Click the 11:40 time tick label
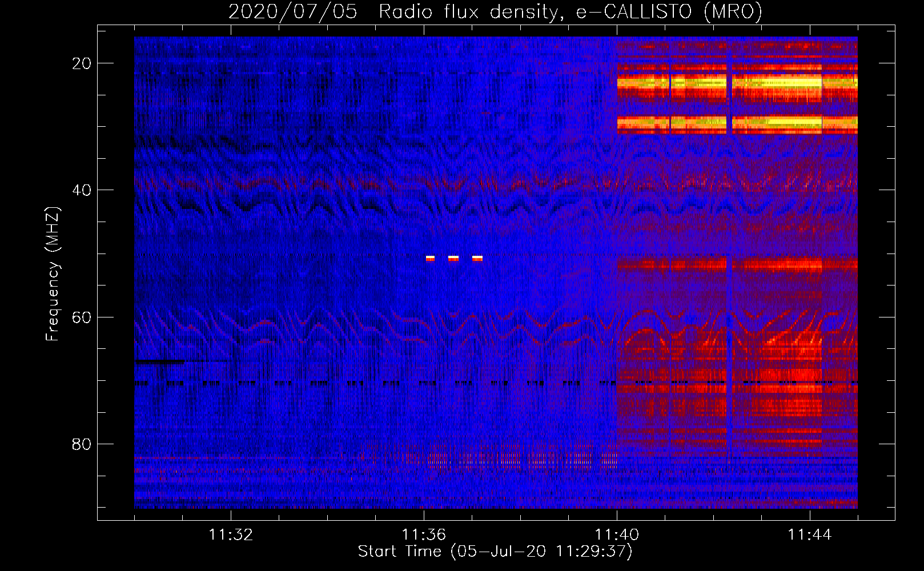Screen dimensions: 924x571 click(617, 535)
